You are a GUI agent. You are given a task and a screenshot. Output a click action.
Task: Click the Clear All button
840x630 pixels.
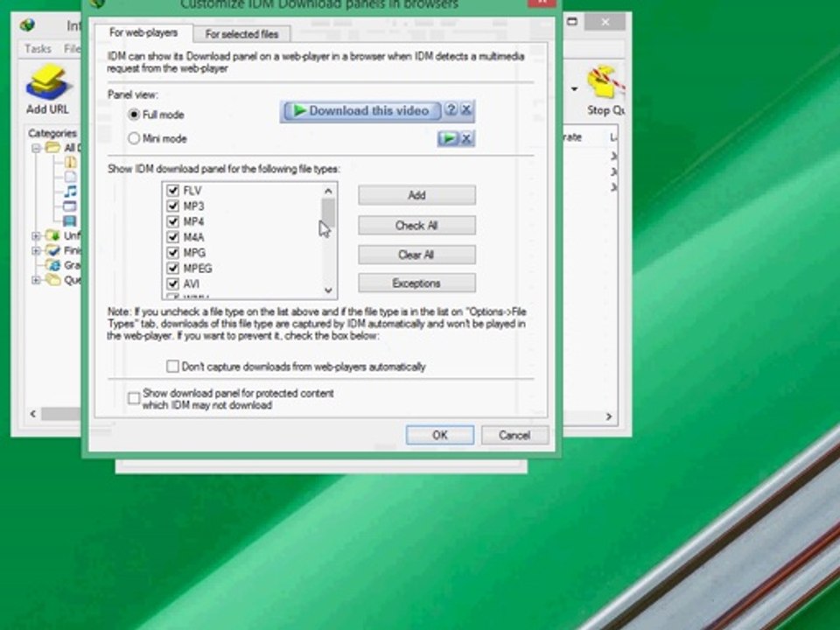416,255
